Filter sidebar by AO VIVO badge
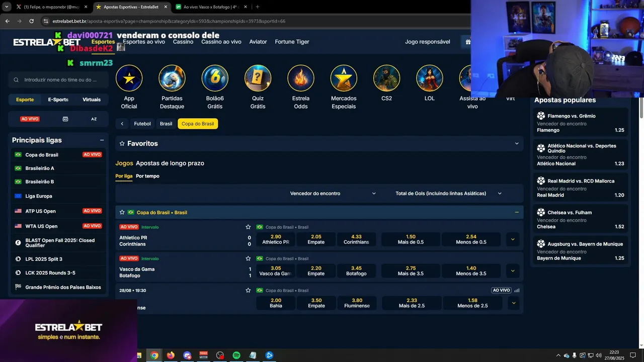Screen dimensions: 644x362 (x=30, y=119)
